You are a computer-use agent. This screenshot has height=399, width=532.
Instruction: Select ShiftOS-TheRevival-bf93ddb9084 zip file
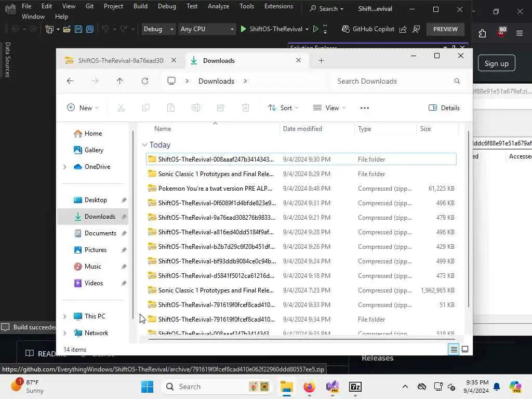click(301, 261)
